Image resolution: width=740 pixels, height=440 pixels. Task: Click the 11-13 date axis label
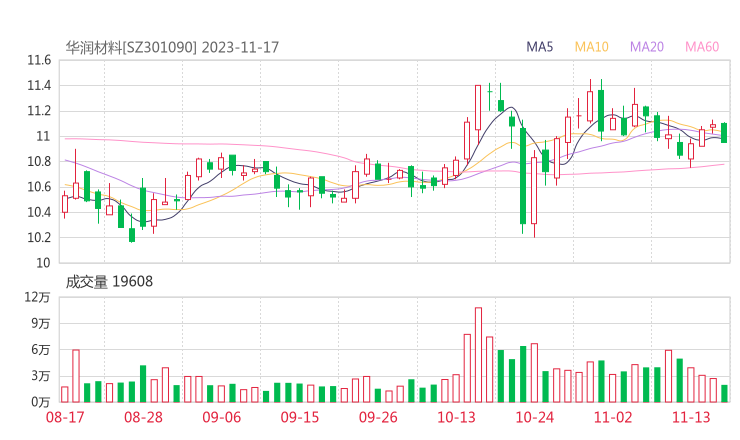pos(691,417)
